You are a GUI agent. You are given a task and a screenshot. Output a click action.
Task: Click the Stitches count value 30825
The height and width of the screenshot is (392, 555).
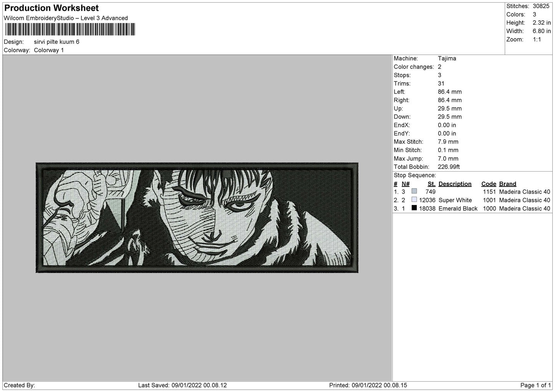(x=541, y=6)
